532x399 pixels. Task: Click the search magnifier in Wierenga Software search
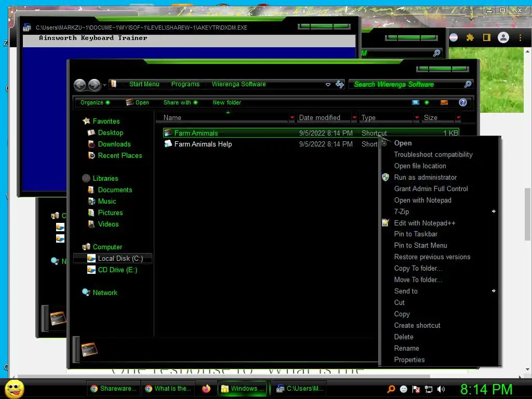coord(468,84)
